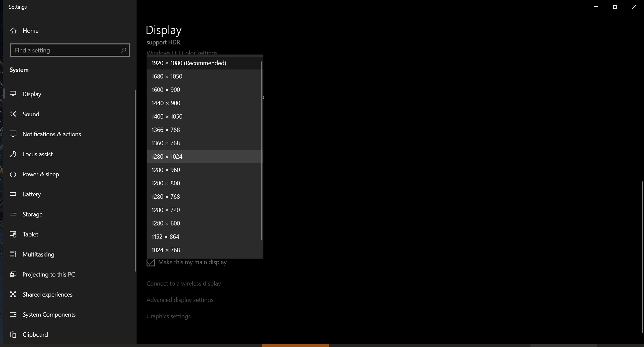Click the search magnifier icon

click(x=123, y=50)
